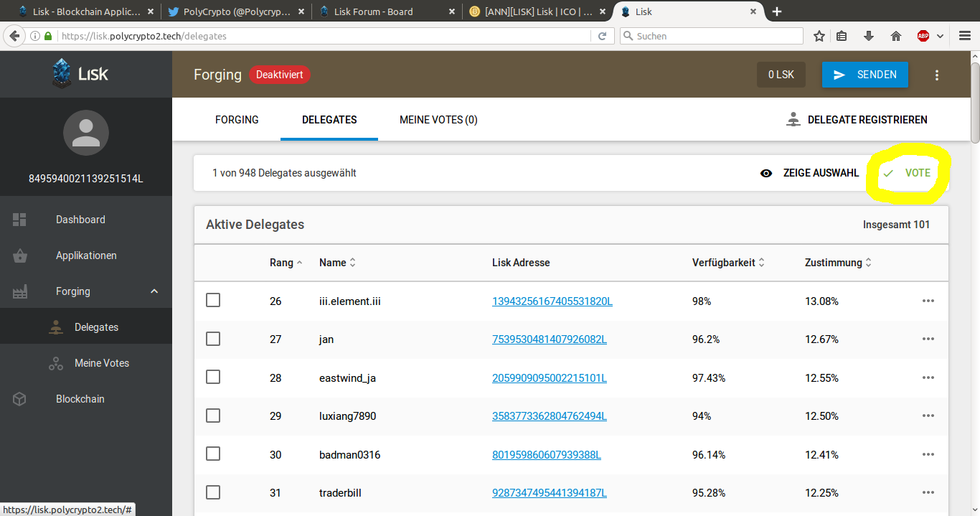Open the downloads arrow icon
The height and width of the screenshot is (516, 980).
[x=869, y=36]
